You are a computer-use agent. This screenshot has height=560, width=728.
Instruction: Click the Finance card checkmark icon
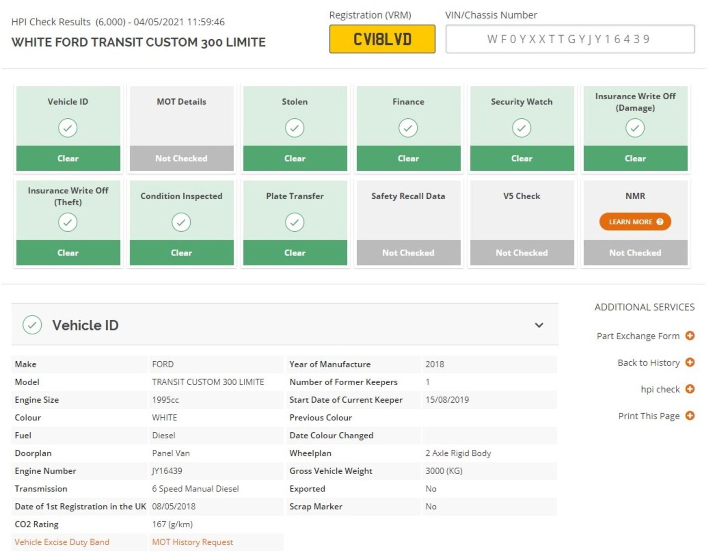coord(408,128)
